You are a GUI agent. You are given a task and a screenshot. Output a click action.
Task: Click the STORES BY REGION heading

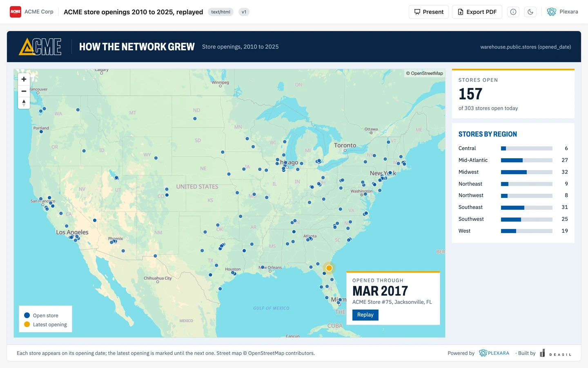point(488,134)
